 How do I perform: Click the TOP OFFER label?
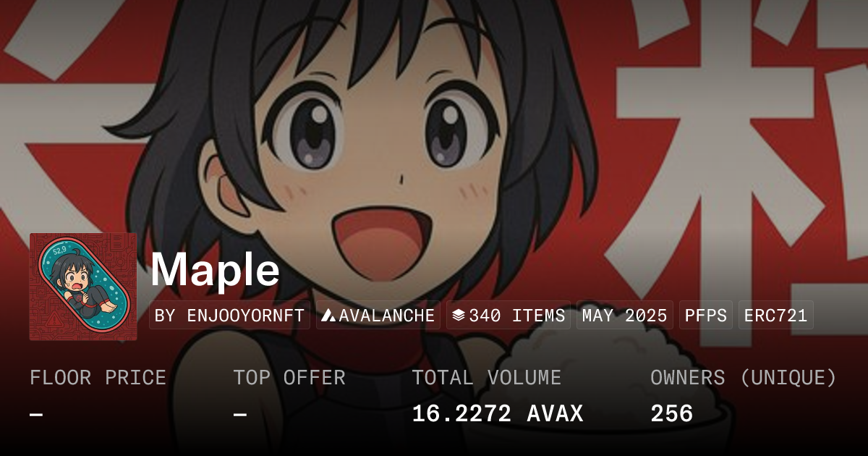pos(289,378)
